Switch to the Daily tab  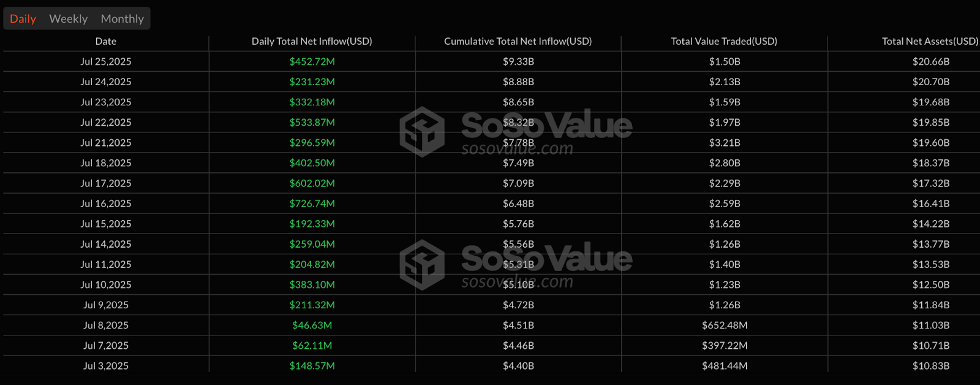tap(23, 19)
